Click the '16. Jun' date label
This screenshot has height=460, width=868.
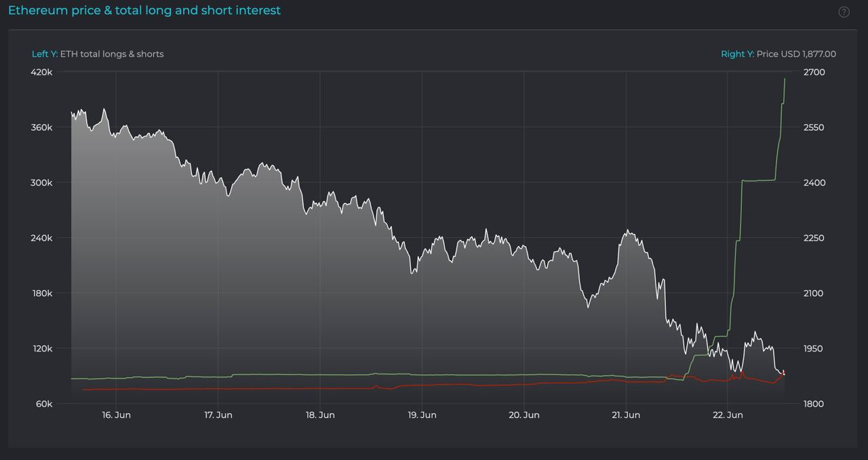click(116, 415)
